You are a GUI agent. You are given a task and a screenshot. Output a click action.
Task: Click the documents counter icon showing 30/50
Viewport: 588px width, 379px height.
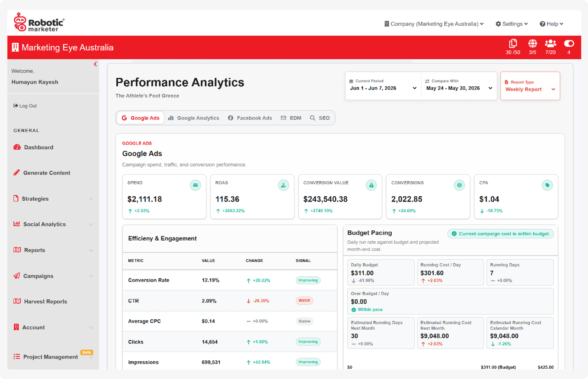tap(513, 44)
